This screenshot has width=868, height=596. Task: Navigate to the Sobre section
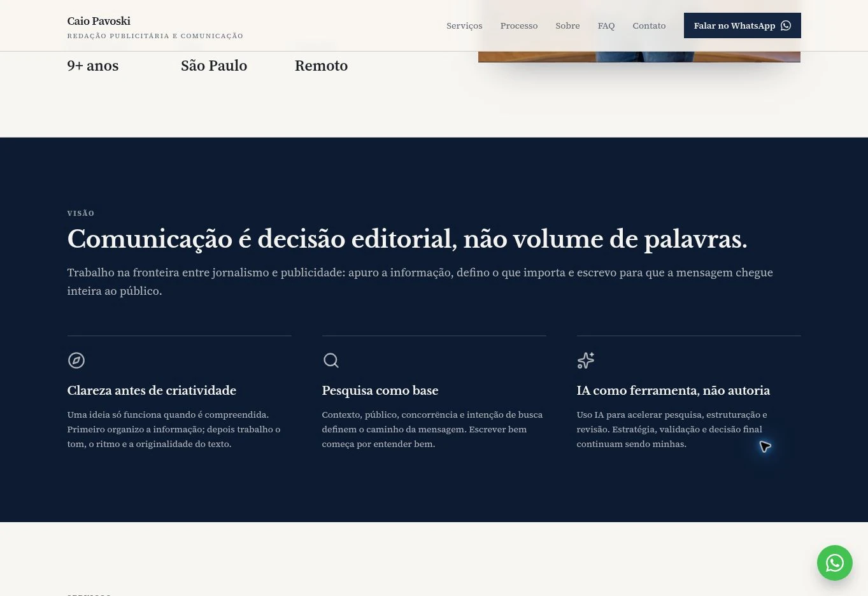pos(567,25)
